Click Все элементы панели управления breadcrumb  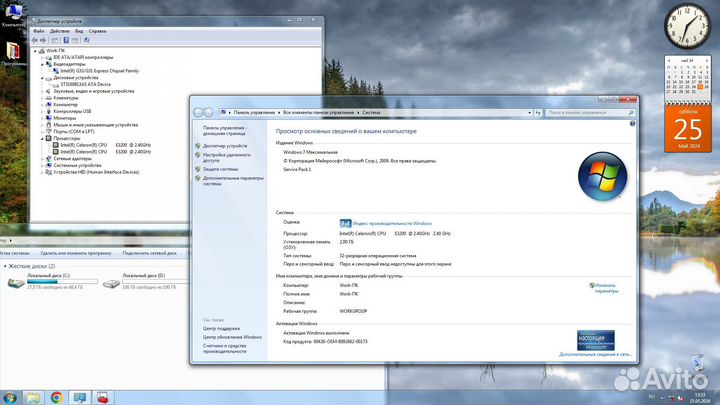pos(318,112)
